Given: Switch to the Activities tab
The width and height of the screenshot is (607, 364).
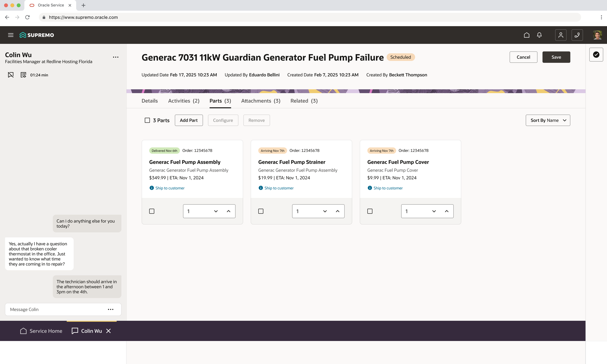Looking at the screenshot, I should tap(184, 101).
